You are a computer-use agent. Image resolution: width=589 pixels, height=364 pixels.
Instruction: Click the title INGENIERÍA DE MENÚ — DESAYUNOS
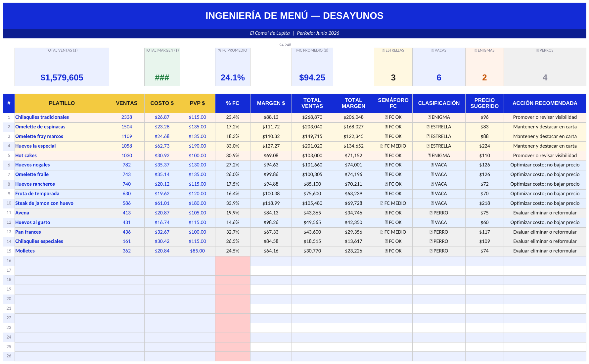[294, 16]
